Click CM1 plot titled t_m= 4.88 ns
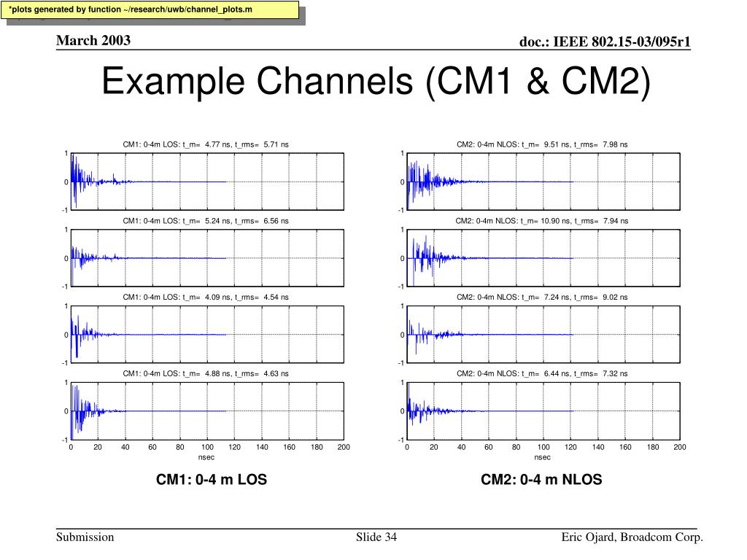The image size is (747, 560). click(207, 411)
